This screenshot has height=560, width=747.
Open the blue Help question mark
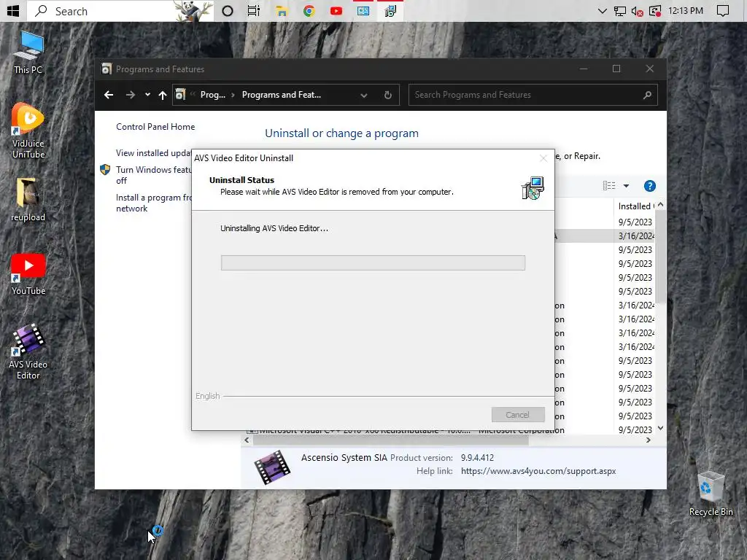[x=649, y=186]
